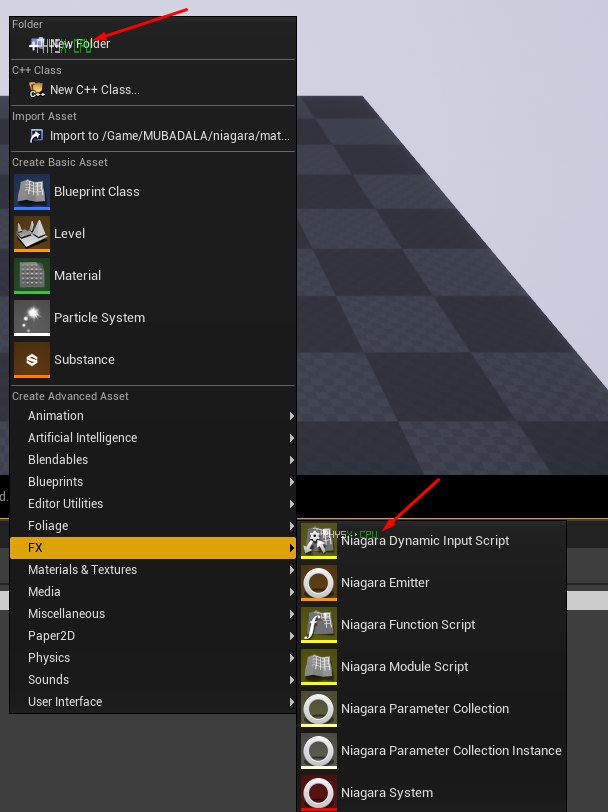
Task: Click the Level asset icon
Action: pos(32,234)
